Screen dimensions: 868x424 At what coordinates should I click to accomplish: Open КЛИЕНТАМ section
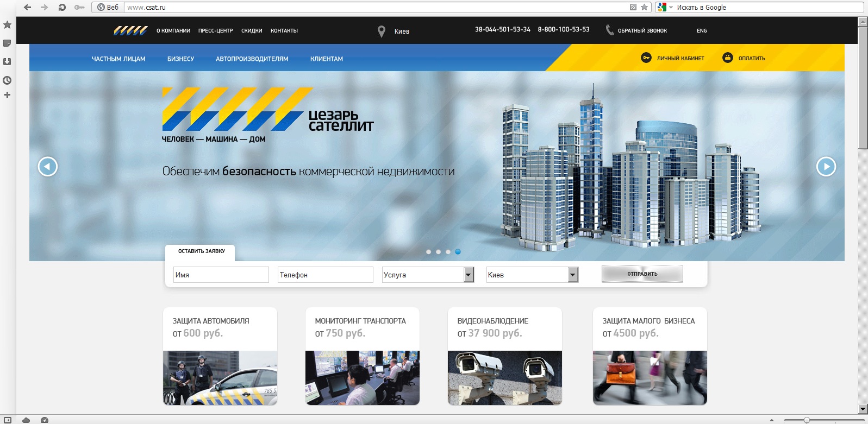pos(327,59)
